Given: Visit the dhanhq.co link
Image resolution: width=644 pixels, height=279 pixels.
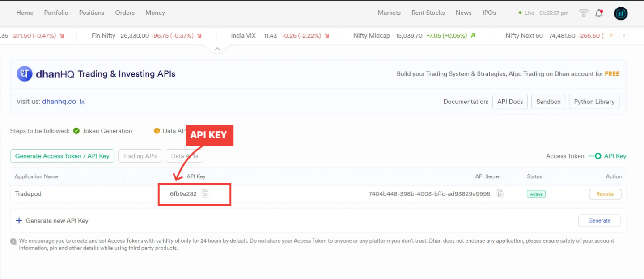Looking at the screenshot, I should pos(59,102).
